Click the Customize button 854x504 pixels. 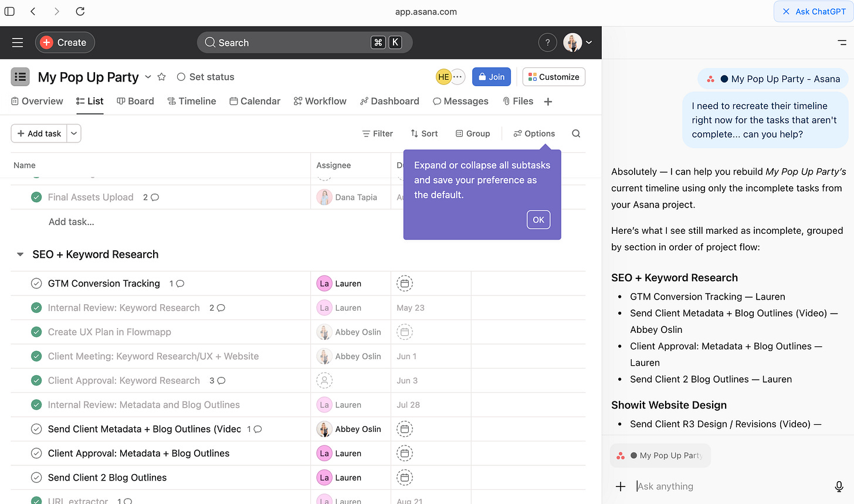coord(554,77)
